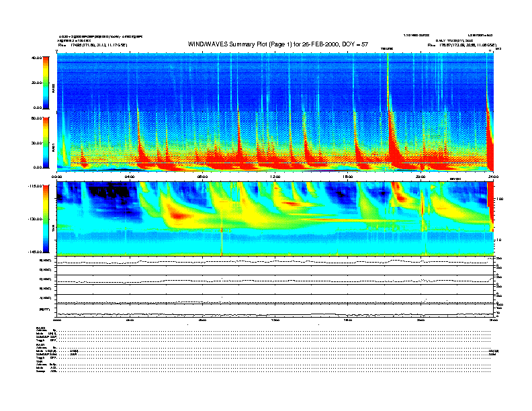The height and width of the screenshot is (411, 532).
Task: Click rotated RAD2 label beside color bar
Action: pyautogui.click(x=53, y=89)
